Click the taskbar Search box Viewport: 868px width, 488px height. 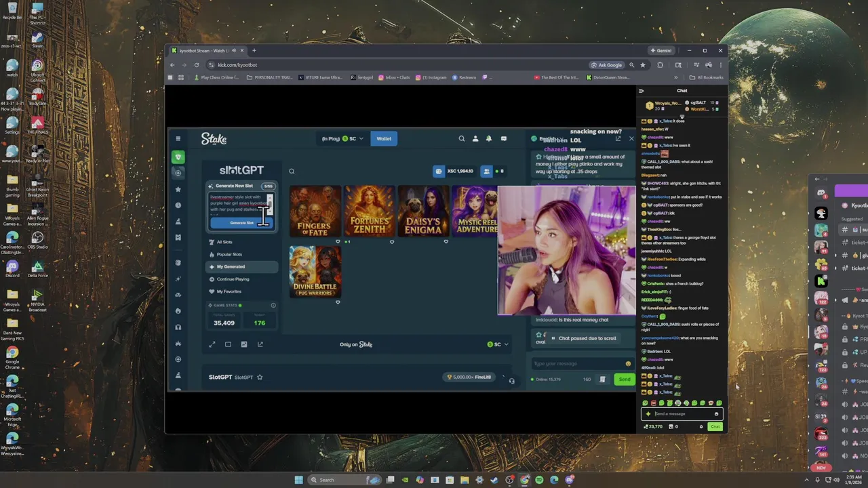point(345,480)
